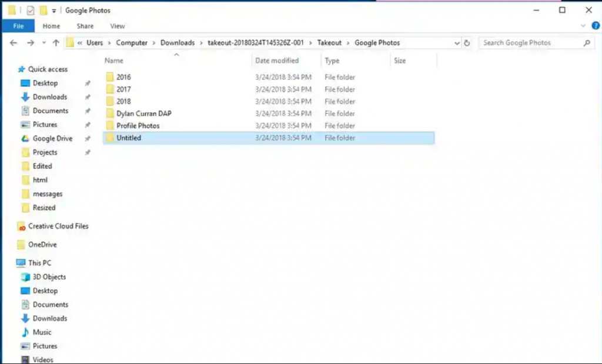The width and height of the screenshot is (602, 364).
Task: Switch to the View ribbon tab
Action: point(117,26)
